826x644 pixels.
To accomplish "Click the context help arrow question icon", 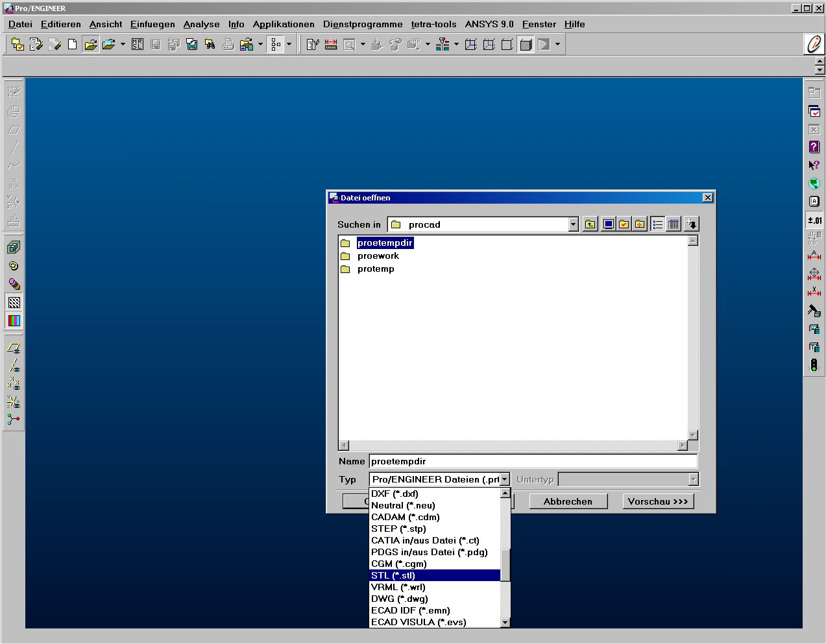I will click(x=814, y=165).
